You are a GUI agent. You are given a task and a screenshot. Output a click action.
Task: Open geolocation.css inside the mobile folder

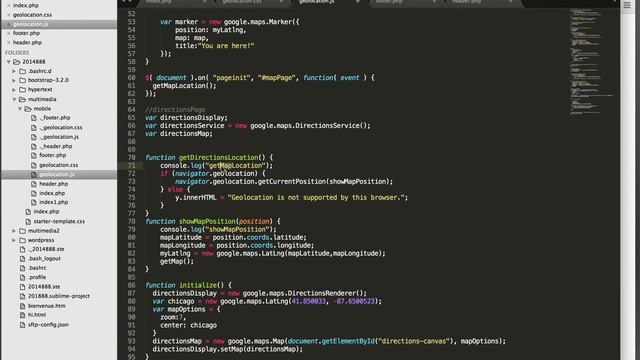click(58, 165)
